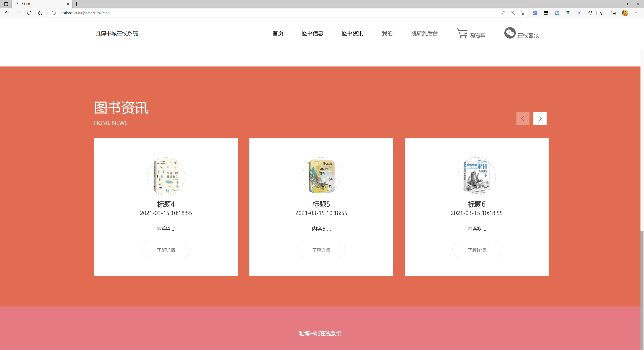Click the browser home icon
This screenshot has width=644, height=350.
(x=40, y=13)
